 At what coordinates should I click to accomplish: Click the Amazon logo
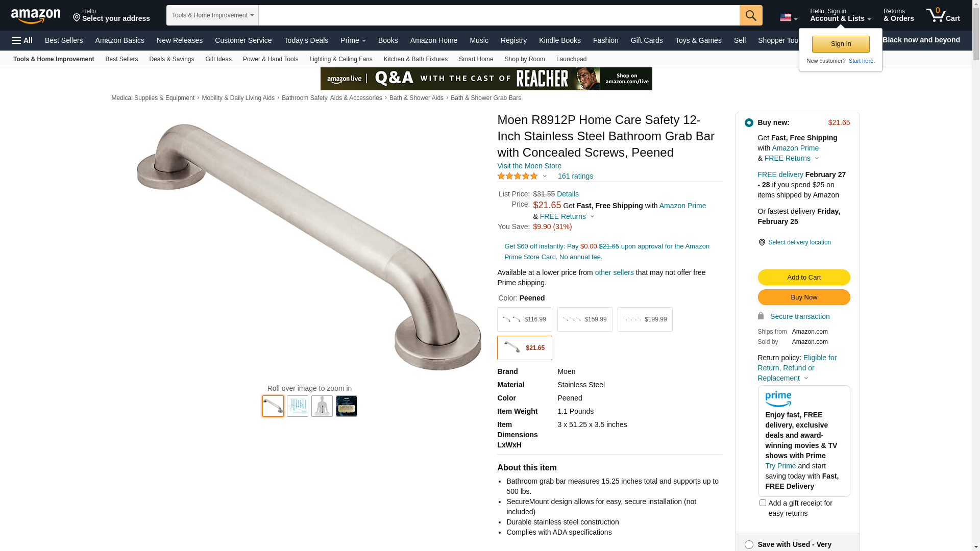(x=36, y=16)
